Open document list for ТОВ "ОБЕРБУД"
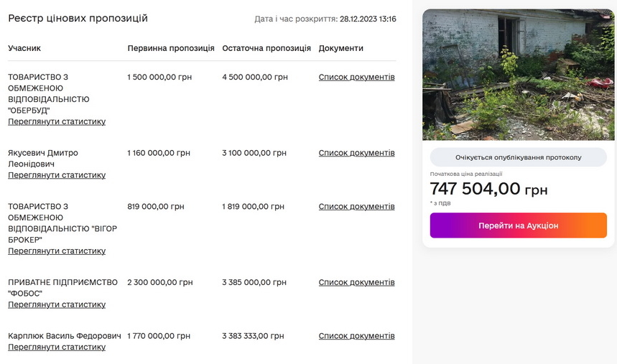617x364 pixels. [x=356, y=78]
